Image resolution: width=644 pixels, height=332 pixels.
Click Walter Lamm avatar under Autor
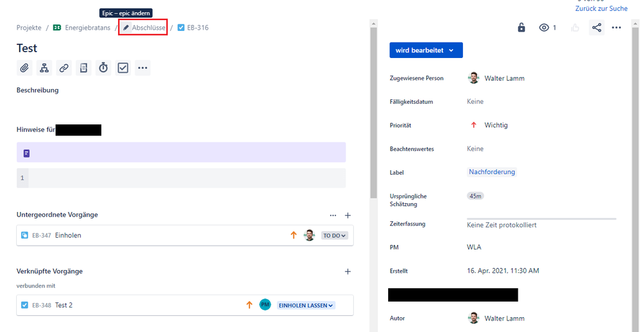coord(474,318)
